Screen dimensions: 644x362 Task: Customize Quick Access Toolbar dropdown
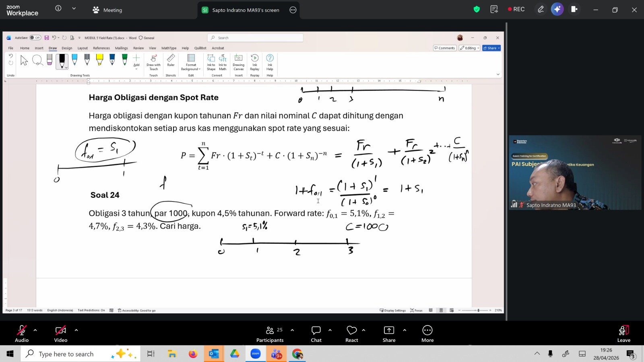click(79, 38)
